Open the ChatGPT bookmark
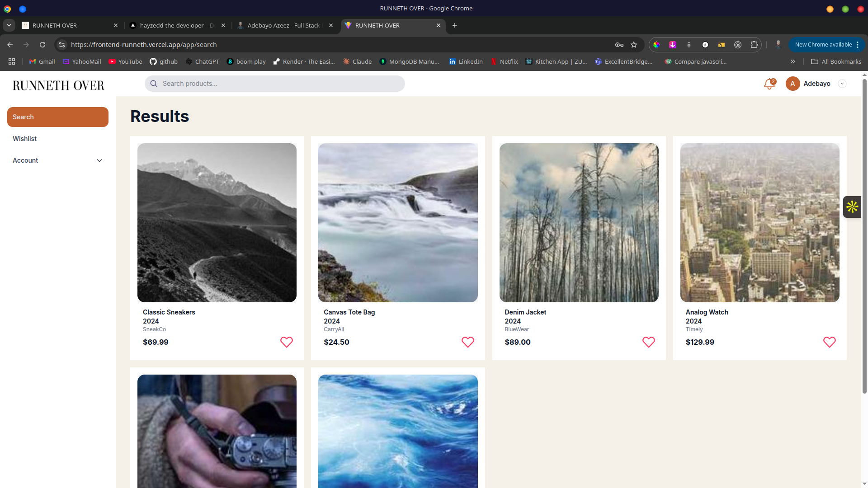Viewport: 868px width, 488px height. pyautogui.click(x=203, y=61)
